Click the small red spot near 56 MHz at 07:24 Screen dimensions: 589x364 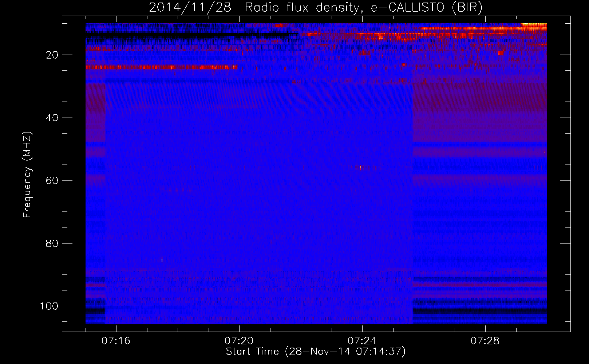tap(360, 167)
